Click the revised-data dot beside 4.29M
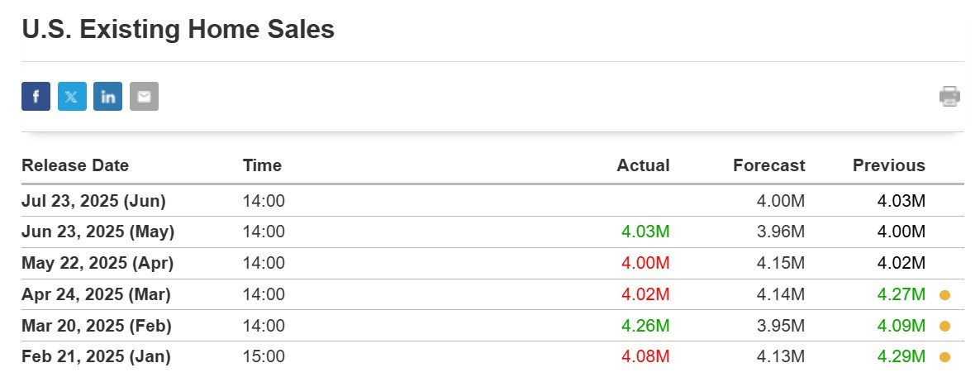The image size is (980, 382). click(x=945, y=358)
